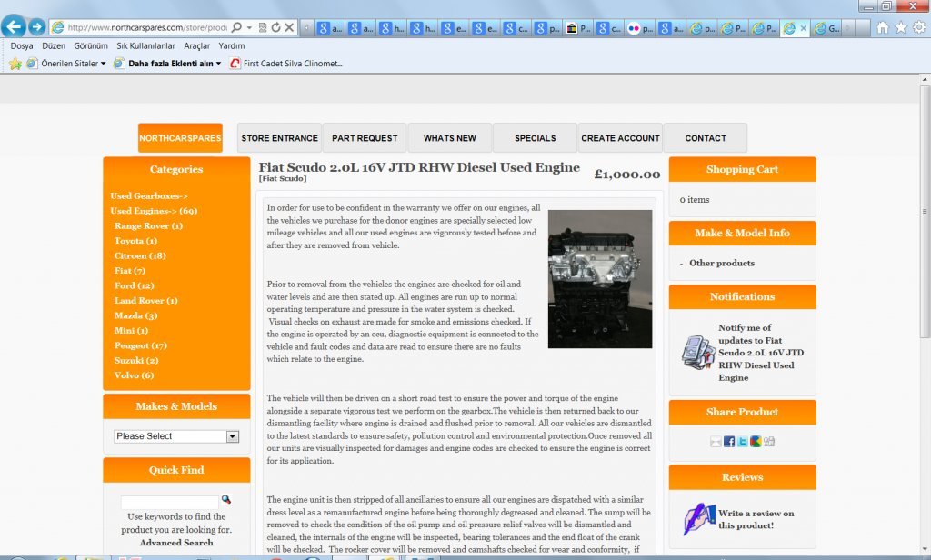This screenshot has width=931, height=560.
Task: Browse the Fiat (7) category
Action: click(x=130, y=270)
